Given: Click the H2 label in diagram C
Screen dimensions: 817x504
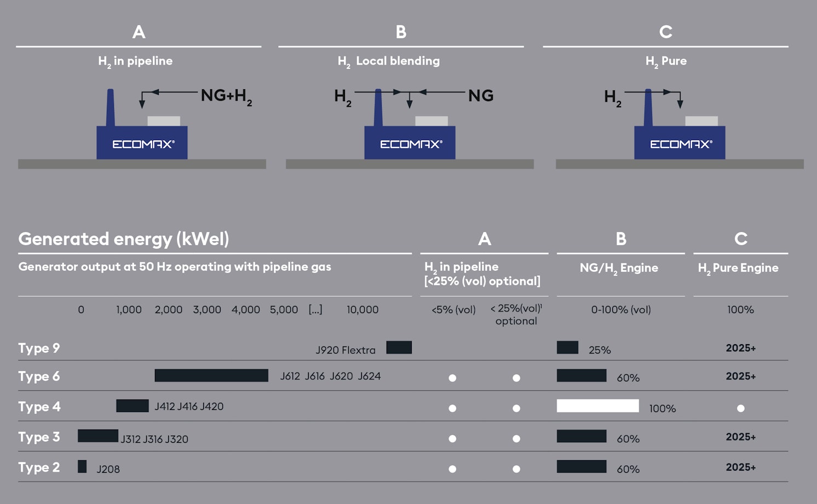Looking at the screenshot, I should pos(613,98).
